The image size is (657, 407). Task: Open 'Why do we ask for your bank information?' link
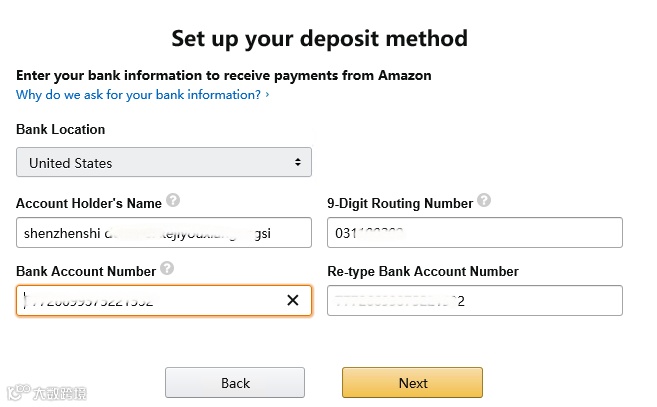(138, 95)
